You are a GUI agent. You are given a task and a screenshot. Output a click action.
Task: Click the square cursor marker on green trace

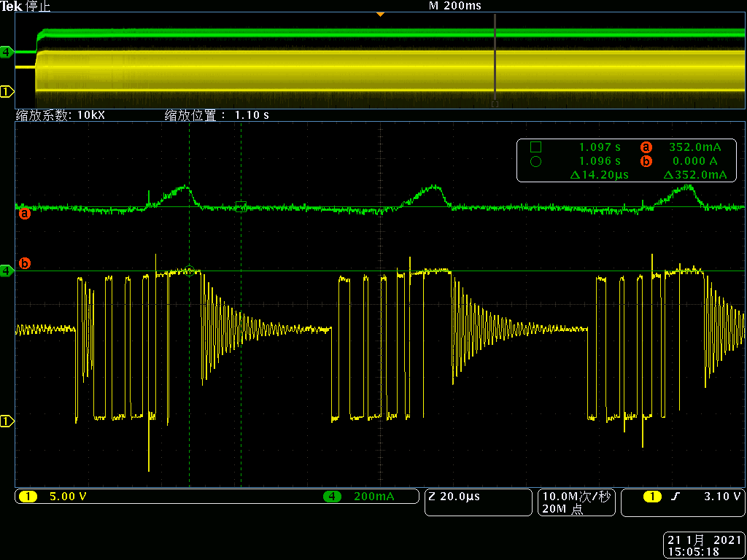click(x=241, y=206)
